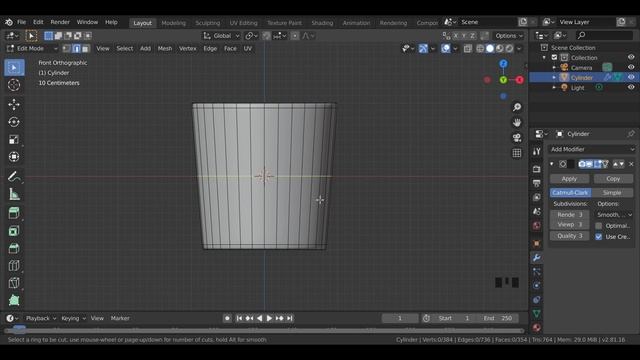Expand the Cylinder outliner item
The image size is (640, 360).
click(554, 78)
